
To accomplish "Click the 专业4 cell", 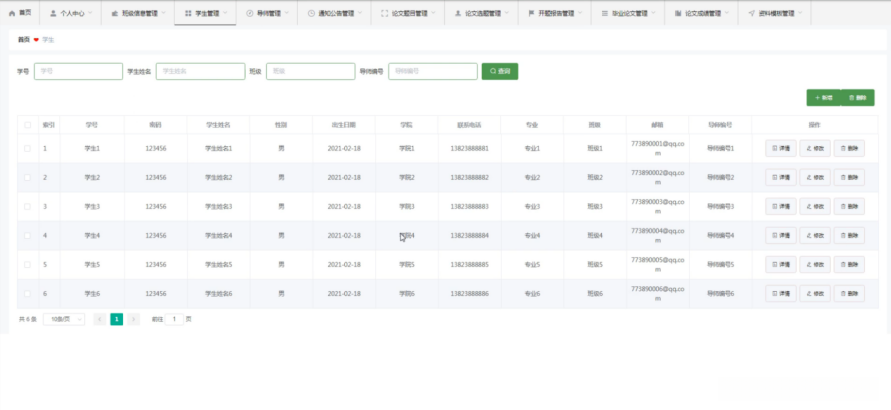I will (x=532, y=236).
